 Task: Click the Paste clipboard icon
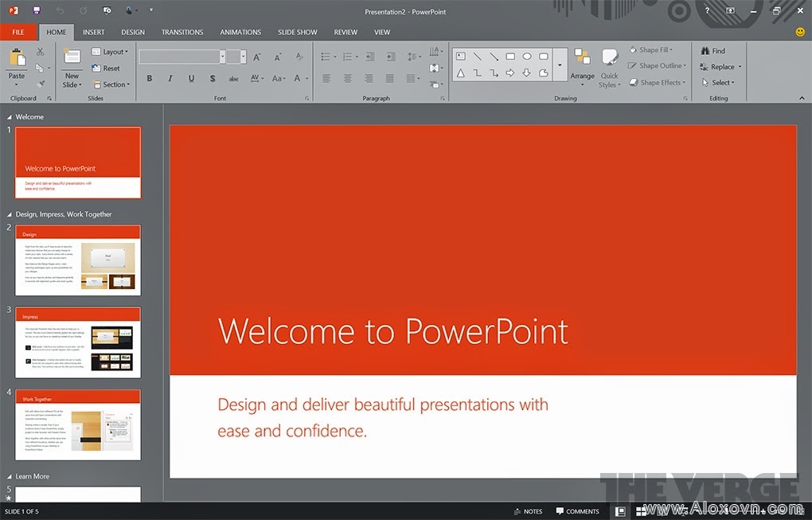17,57
